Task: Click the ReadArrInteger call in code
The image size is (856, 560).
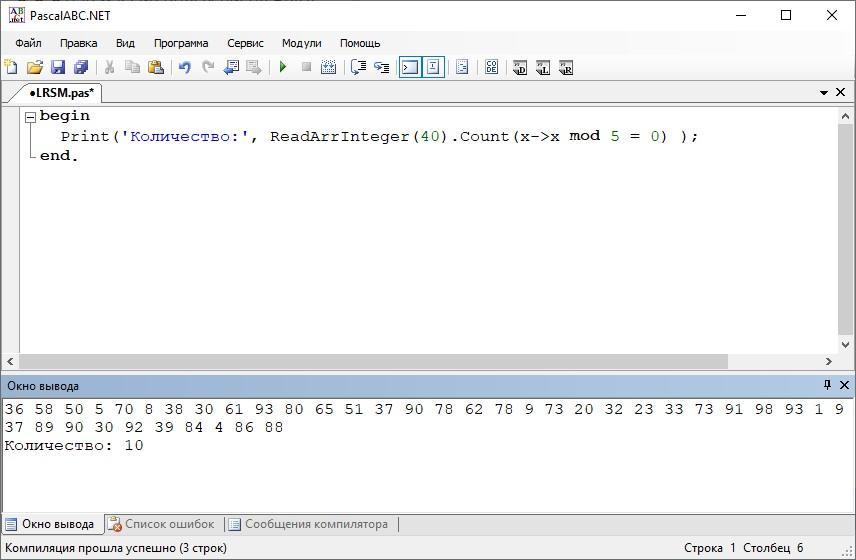Action: 339,136
